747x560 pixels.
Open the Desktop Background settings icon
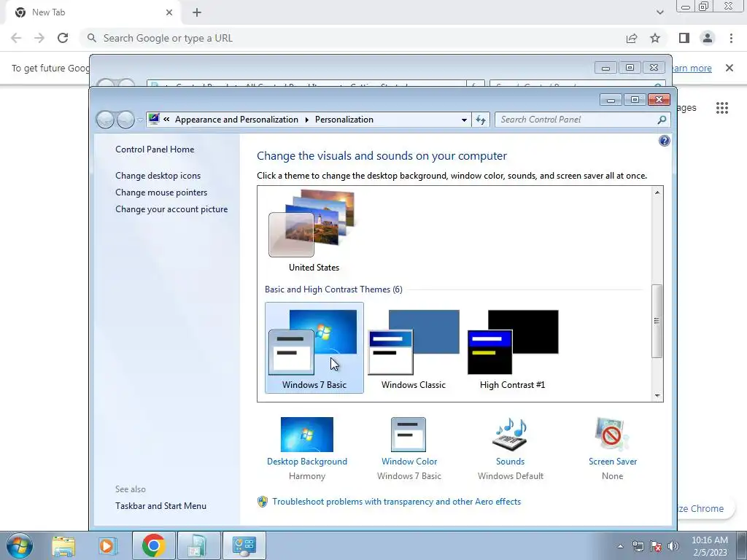pyautogui.click(x=307, y=435)
